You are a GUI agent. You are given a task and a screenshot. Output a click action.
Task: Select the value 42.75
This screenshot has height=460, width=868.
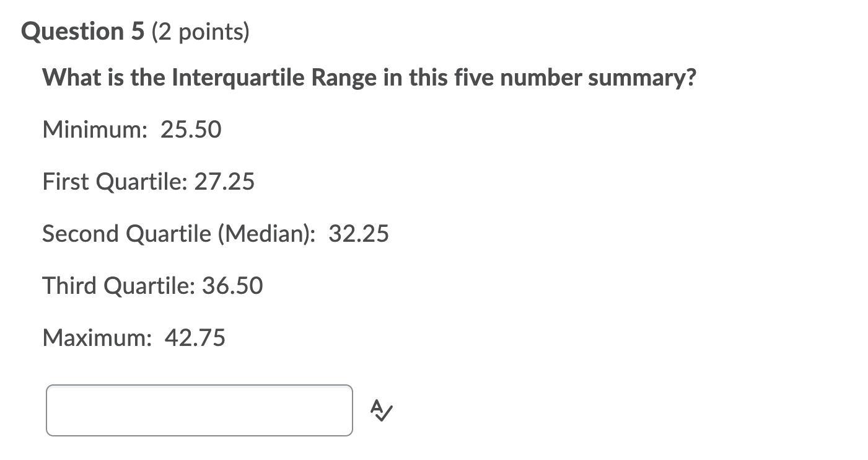point(195,338)
